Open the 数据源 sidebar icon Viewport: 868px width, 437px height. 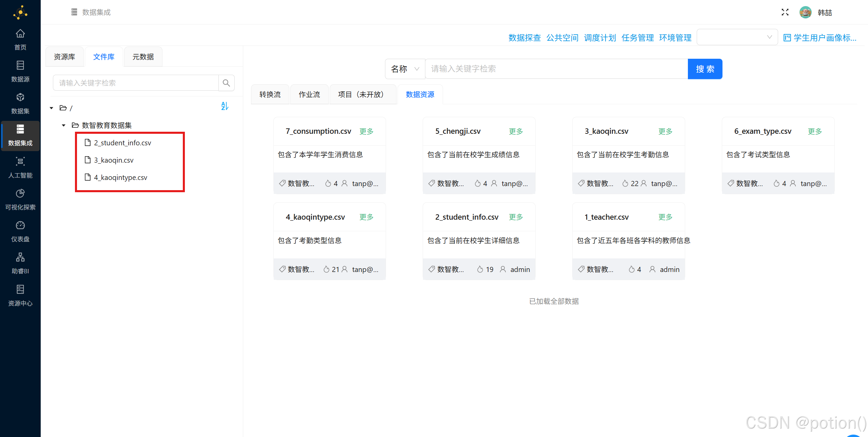20,65
